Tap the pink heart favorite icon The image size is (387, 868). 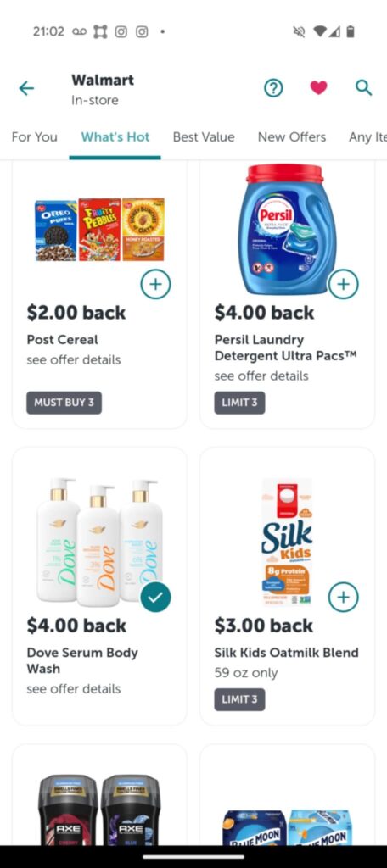(x=318, y=87)
